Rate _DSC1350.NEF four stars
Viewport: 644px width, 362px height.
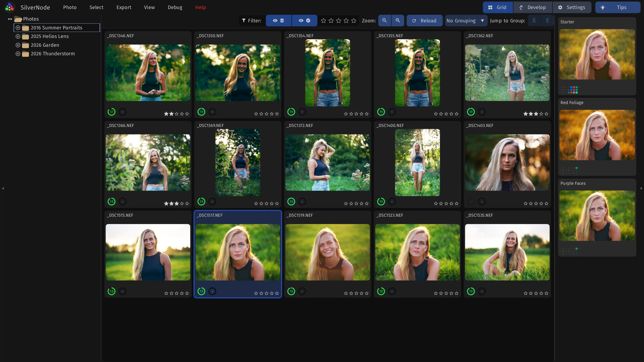[x=272, y=114]
